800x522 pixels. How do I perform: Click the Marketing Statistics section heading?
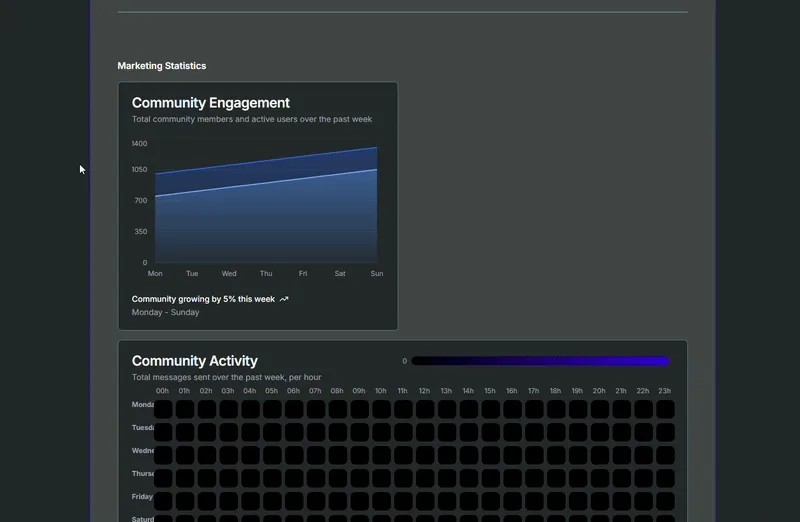click(x=162, y=66)
